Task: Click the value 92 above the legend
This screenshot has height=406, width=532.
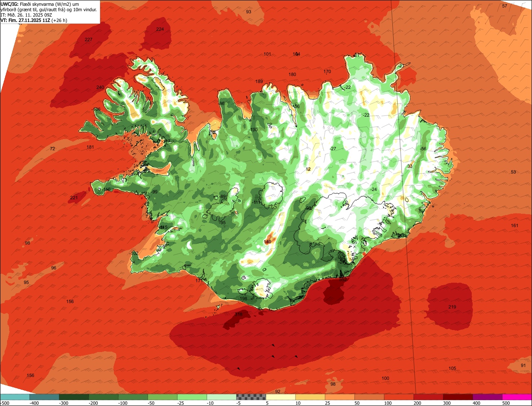Action: [x=278, y=391]
